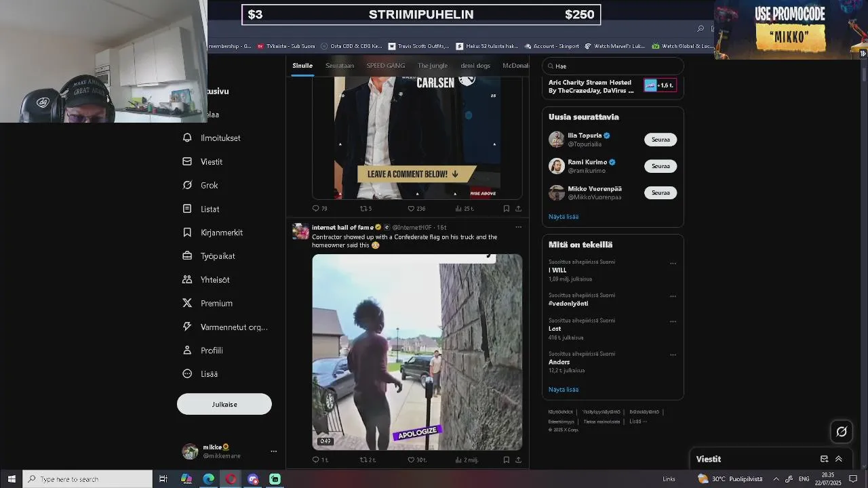Click Näytä lisää under Mitä on tekeillä
Image resolution: width=868 pixels, height=488 pixels.
pyautogui.click(x=564, y=390)
